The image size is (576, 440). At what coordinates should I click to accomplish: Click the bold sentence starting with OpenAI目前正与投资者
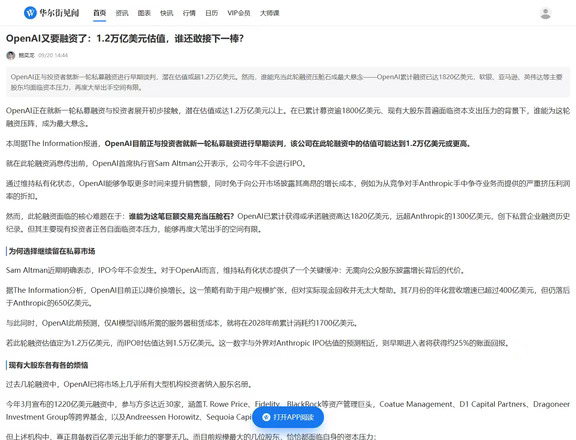click(288, 144)
